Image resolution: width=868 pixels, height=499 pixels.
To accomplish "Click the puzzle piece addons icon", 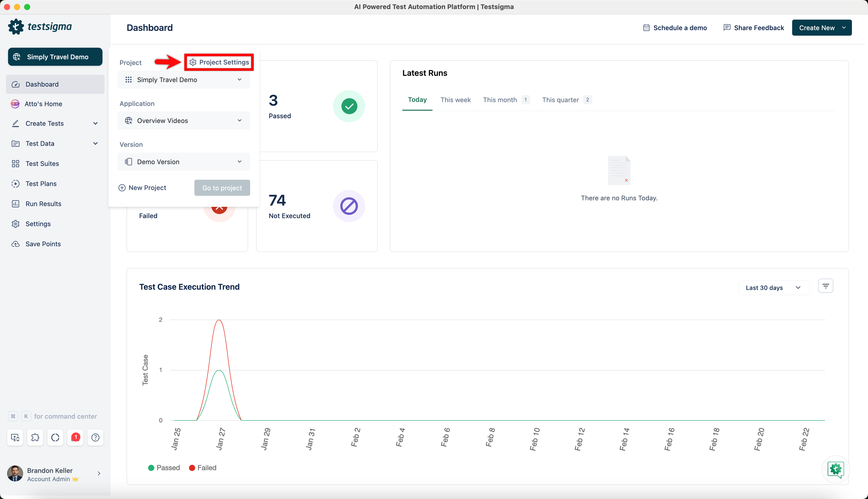I will [35, 437].
